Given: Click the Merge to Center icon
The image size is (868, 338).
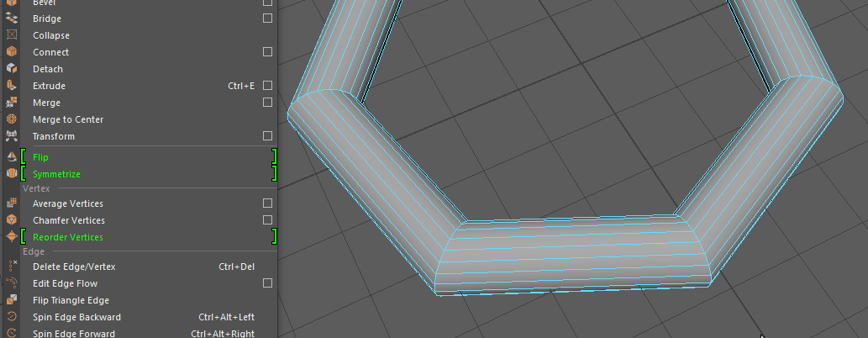Looking at the screenshot, I should (12, 119).
